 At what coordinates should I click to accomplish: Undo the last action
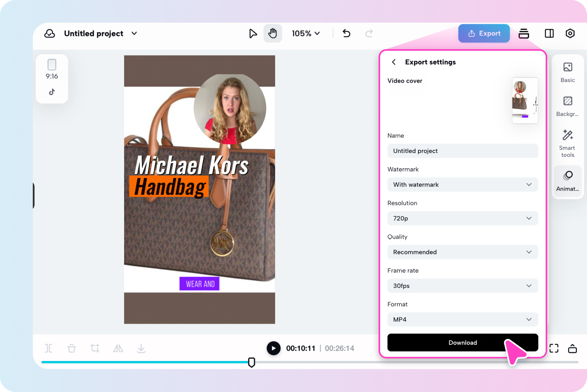(346, 34)
